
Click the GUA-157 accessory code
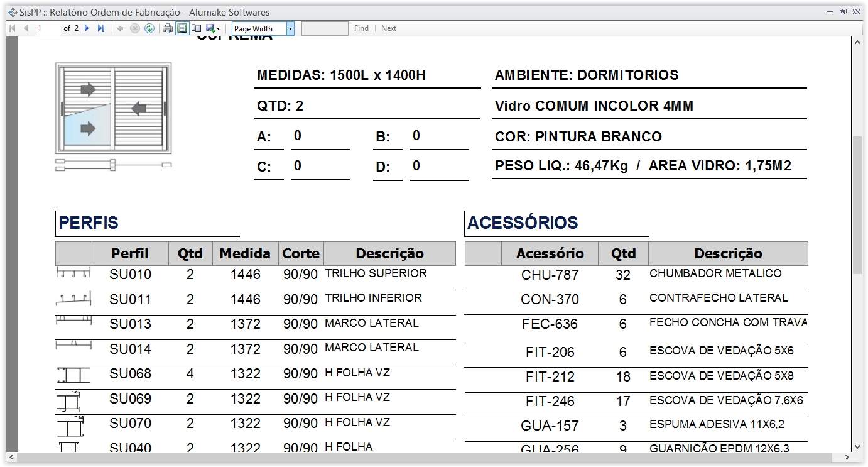[x=550, y=426]
